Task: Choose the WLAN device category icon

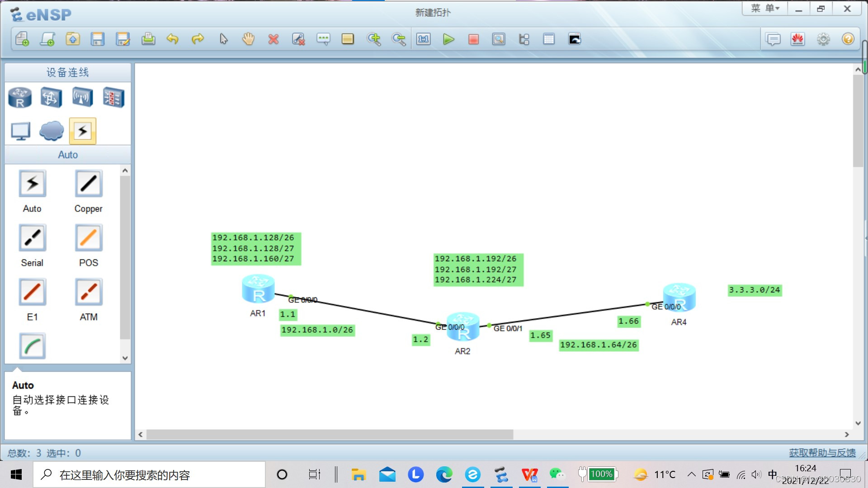Action: [82, 97]
